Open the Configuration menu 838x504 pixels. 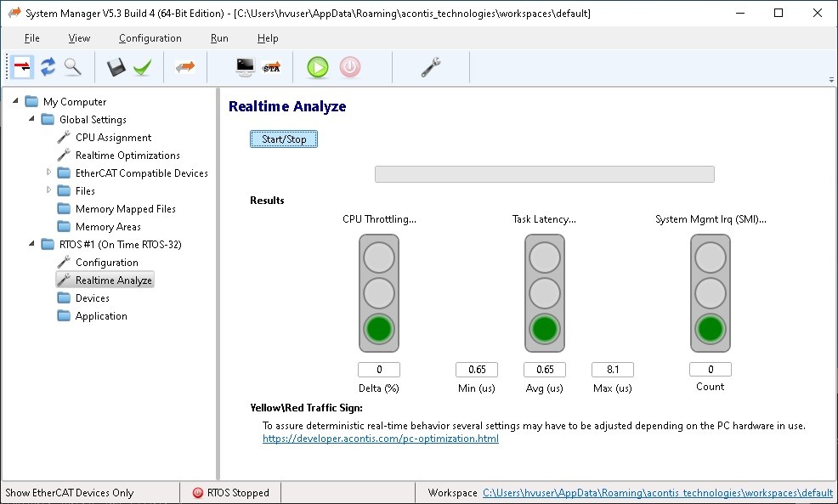(x=150, y=38)
